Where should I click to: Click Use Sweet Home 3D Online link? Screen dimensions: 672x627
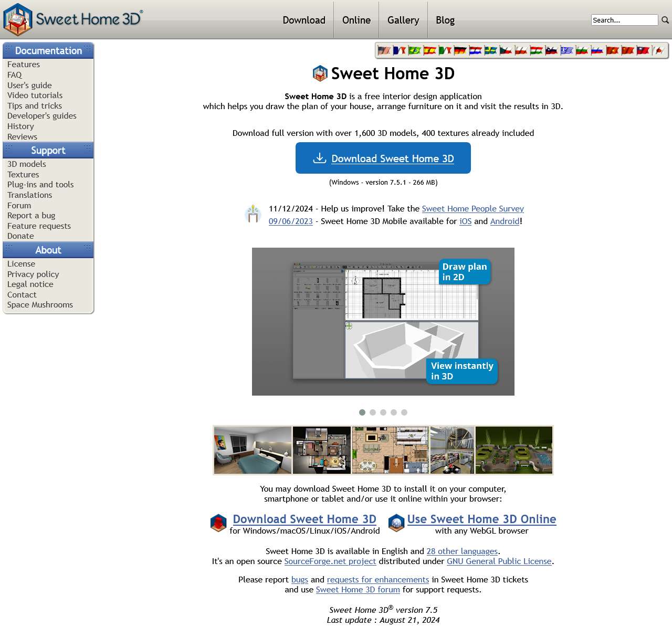pos(481,519)
